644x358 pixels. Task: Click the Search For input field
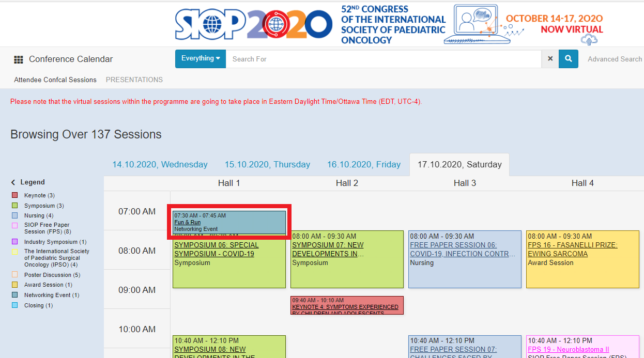[x=384, y=59]
